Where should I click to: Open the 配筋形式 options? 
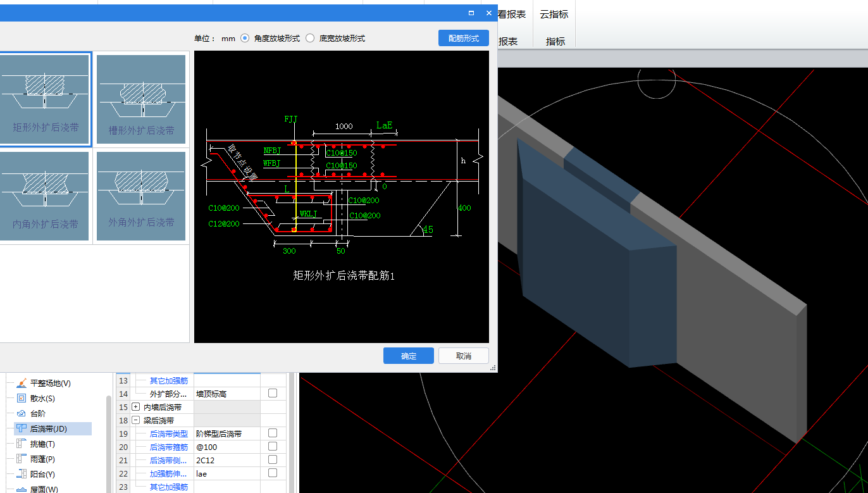464,38
